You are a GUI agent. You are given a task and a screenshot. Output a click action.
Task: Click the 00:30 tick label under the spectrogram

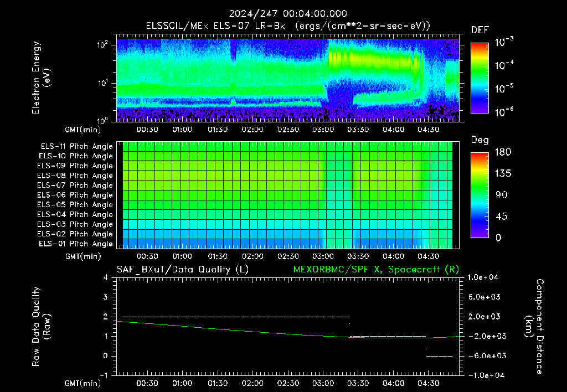coord(147,130)
